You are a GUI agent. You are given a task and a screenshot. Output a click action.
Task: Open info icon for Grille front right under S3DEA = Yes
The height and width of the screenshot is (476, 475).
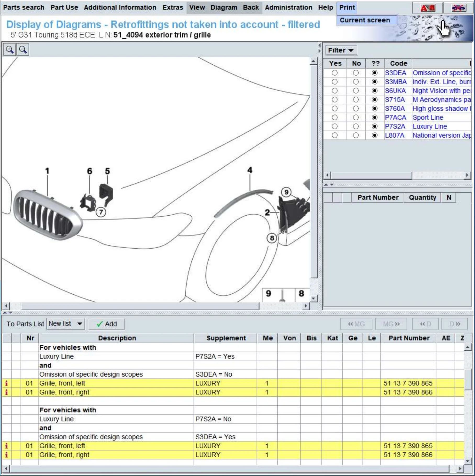[x=7, y=455]
